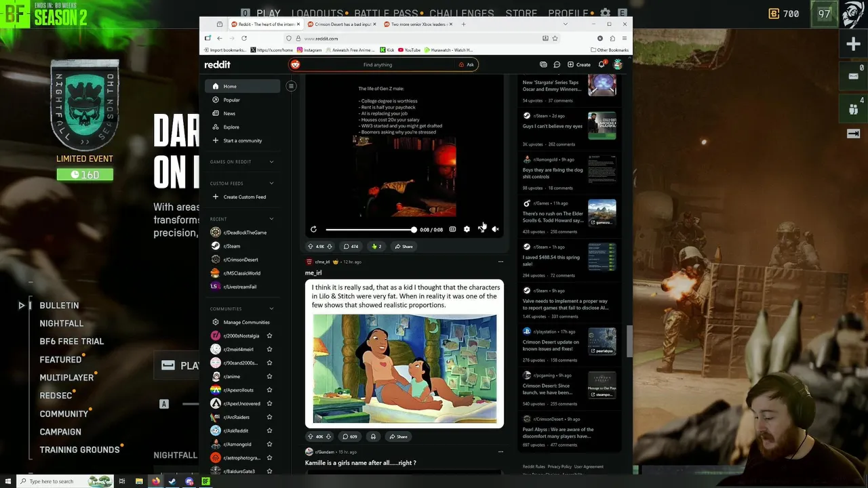
Task: Collapse the Communities section
Action: point(271,308)
